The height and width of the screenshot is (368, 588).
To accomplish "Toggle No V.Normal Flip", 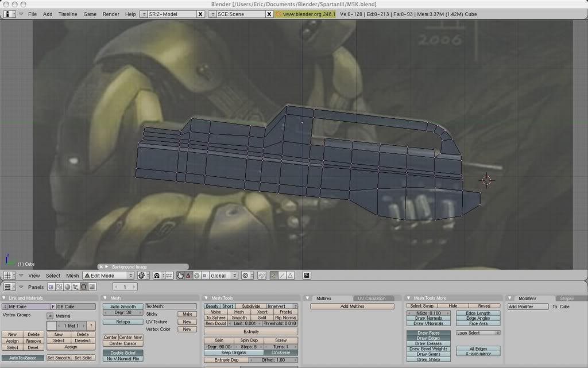I will click(123, 359).
